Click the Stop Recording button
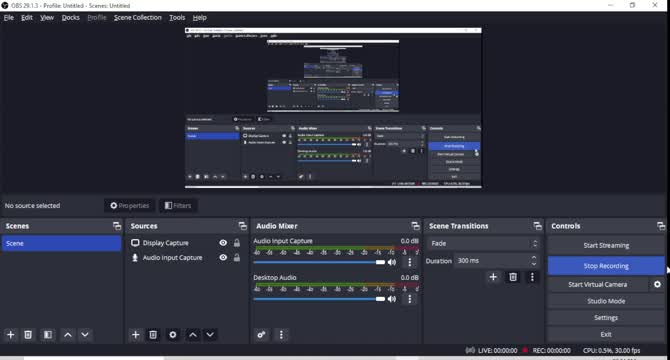 [606, 266]
